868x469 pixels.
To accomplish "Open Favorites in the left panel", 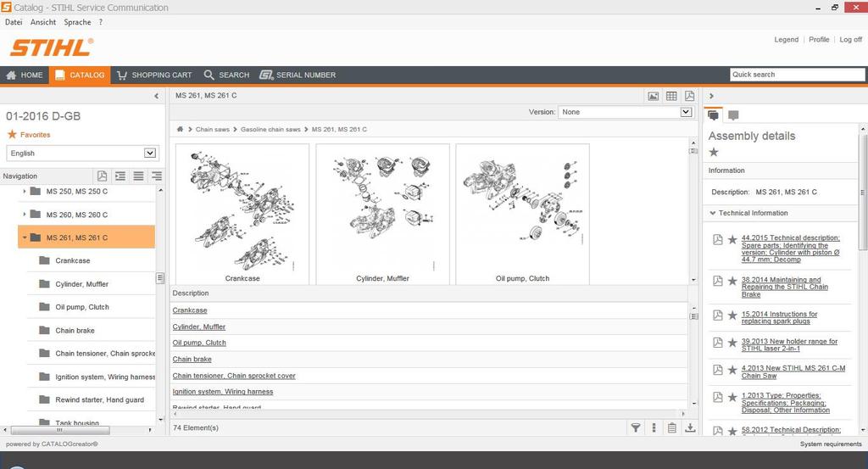I will [x=29, y=135].
